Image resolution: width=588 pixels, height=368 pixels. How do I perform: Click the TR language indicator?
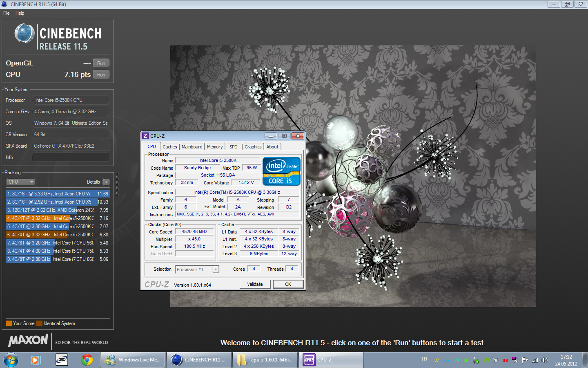click(424, 359)
